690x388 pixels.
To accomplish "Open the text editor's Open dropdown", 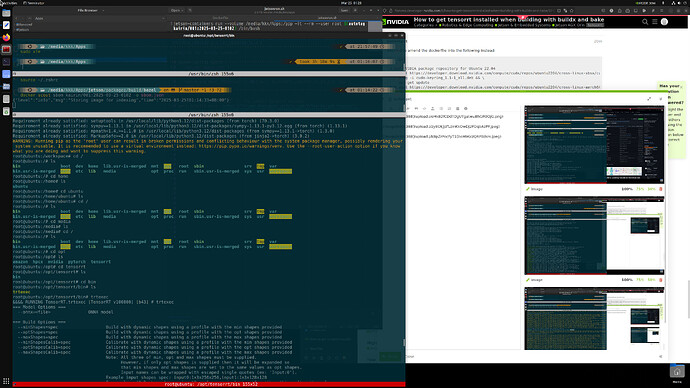I will 176,10.
